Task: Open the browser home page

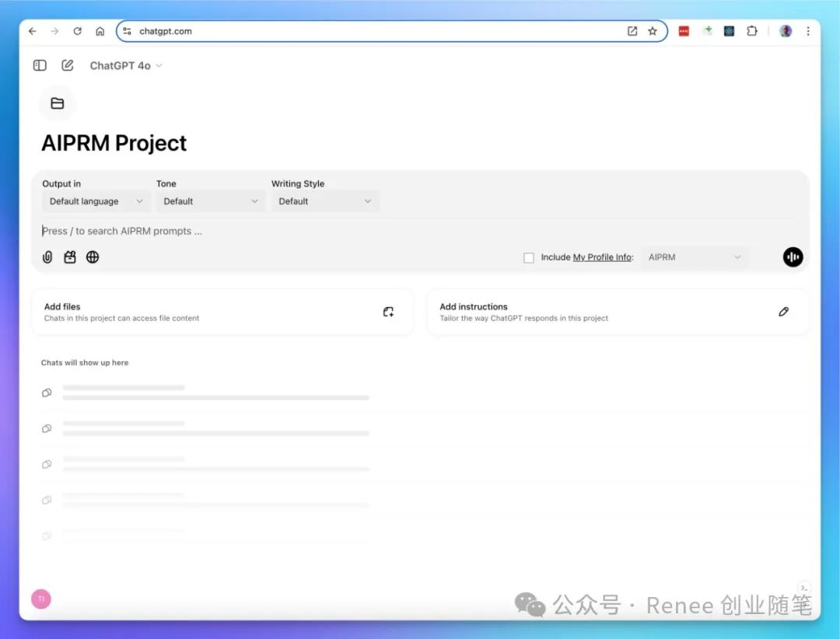Action: 100,31
